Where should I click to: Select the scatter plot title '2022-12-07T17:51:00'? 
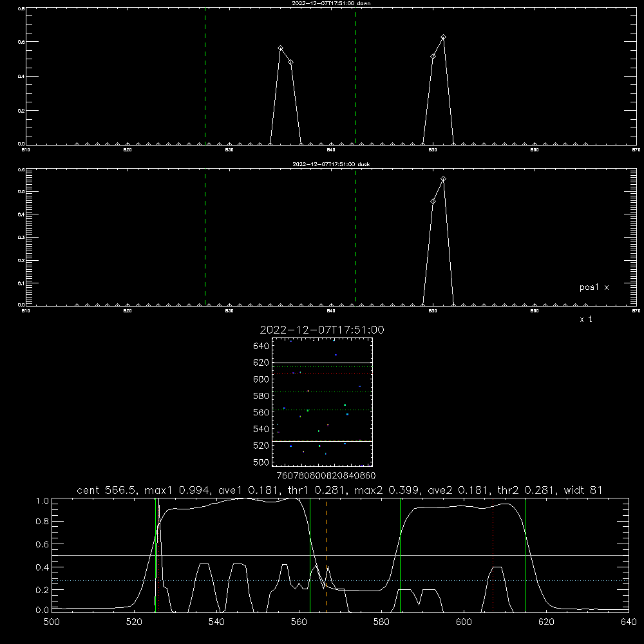[322, 330]
